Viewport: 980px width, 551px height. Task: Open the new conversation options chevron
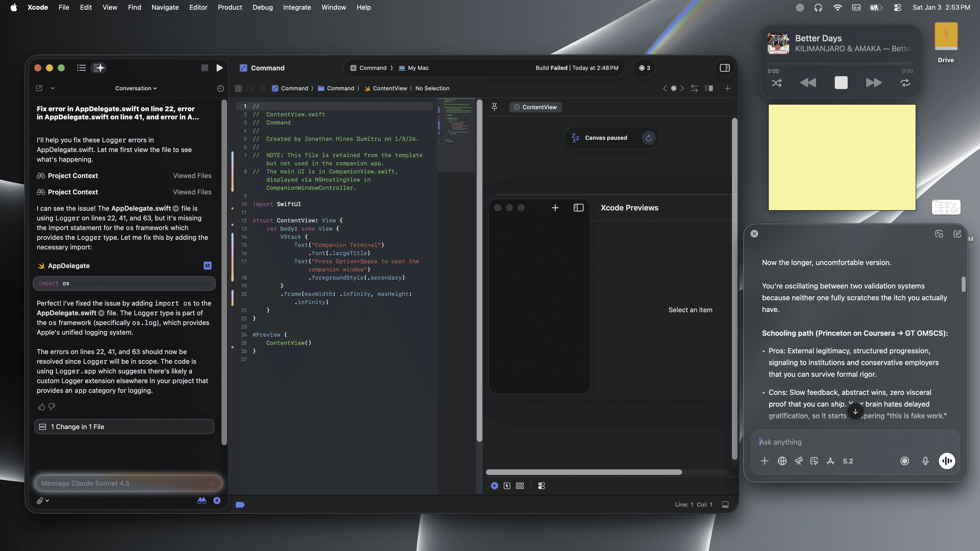tap(53, 88)
